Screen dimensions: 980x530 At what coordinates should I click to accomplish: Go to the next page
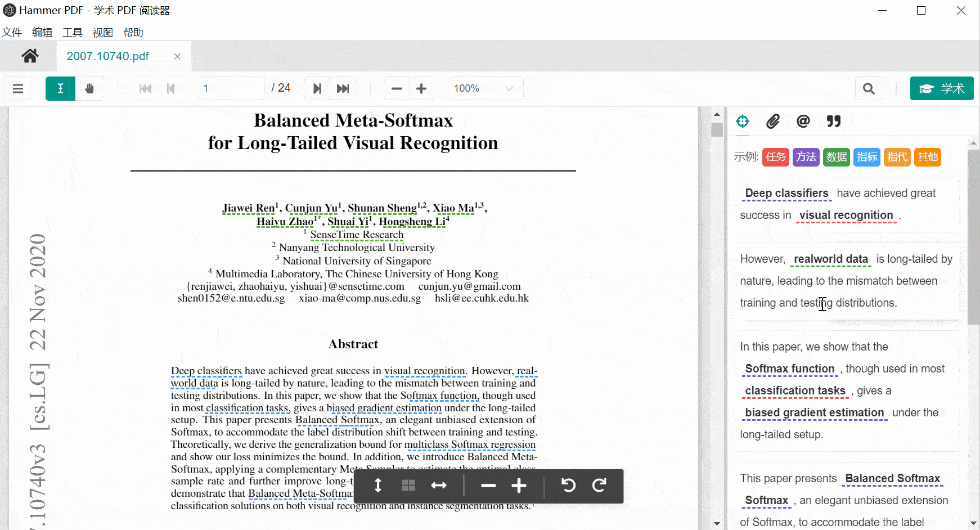(317, 88)
